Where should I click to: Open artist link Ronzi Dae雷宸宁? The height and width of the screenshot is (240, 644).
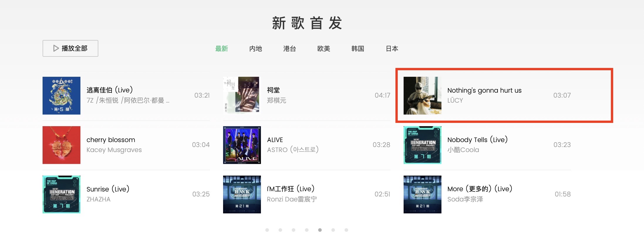point(292,199)
